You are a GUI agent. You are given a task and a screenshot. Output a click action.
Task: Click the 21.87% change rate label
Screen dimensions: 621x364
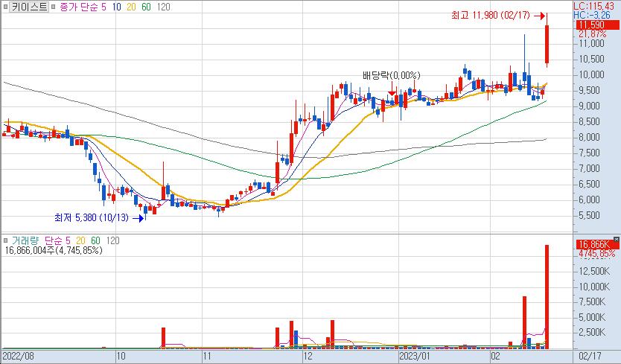click(x=593, y=34)
